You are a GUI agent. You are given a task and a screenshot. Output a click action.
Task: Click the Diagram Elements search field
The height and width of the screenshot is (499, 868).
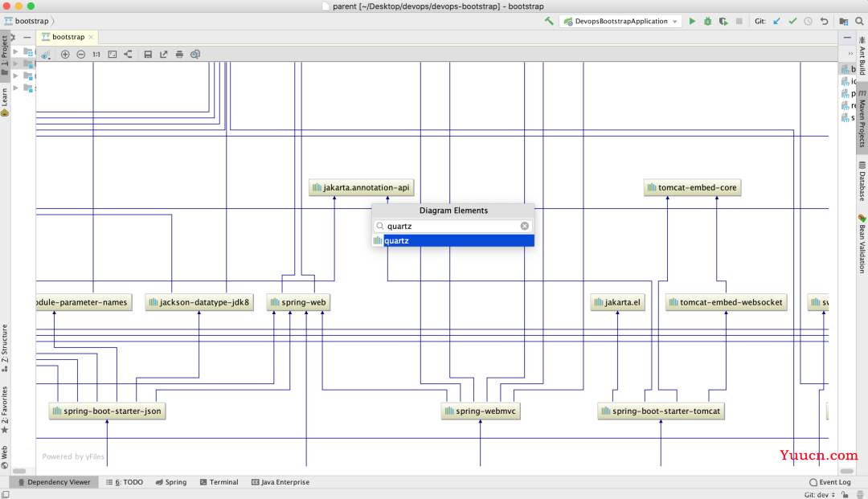(x=453, y=226)
